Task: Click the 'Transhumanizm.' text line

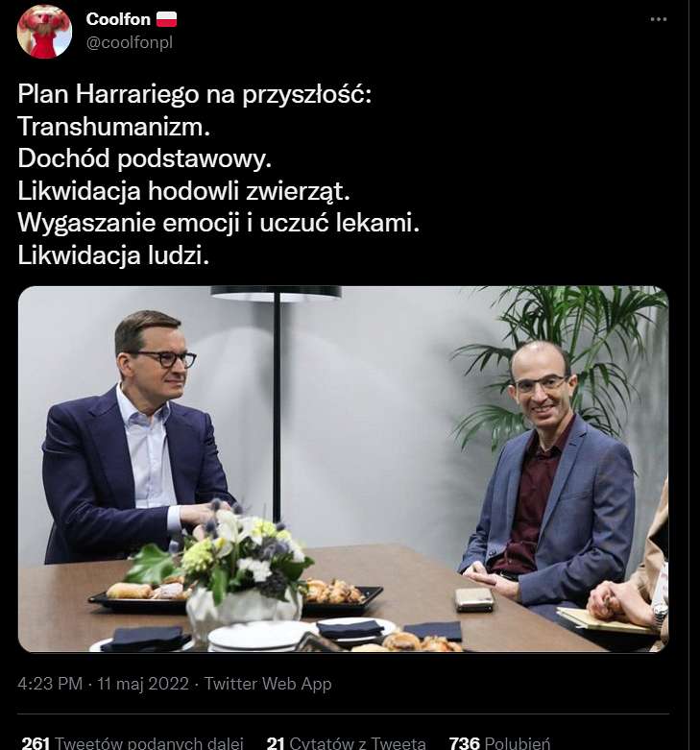Action: click(x=114, y=126)
